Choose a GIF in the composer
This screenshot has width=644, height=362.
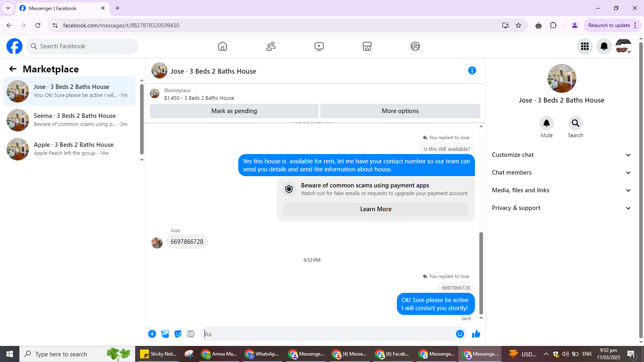point(191,334)
